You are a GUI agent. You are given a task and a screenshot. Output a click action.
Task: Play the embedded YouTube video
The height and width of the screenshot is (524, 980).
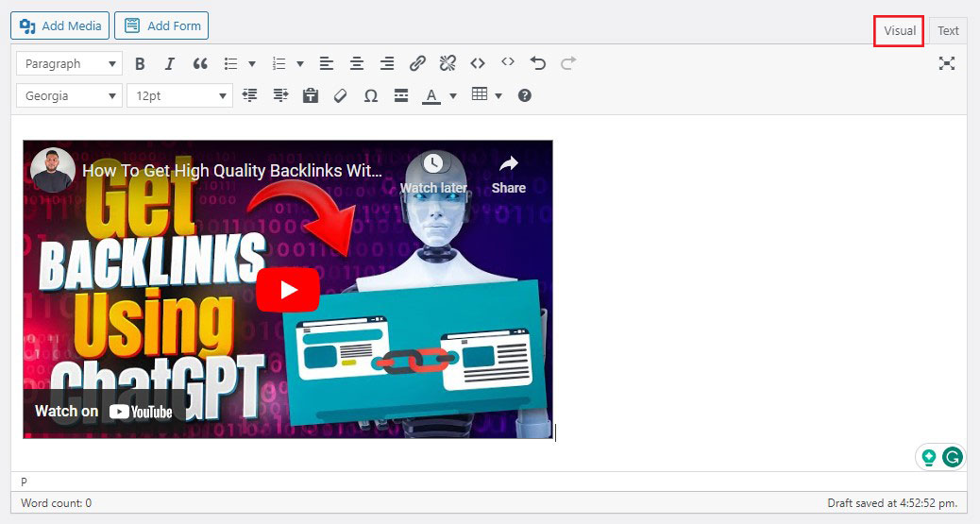[x=288, y=290]
